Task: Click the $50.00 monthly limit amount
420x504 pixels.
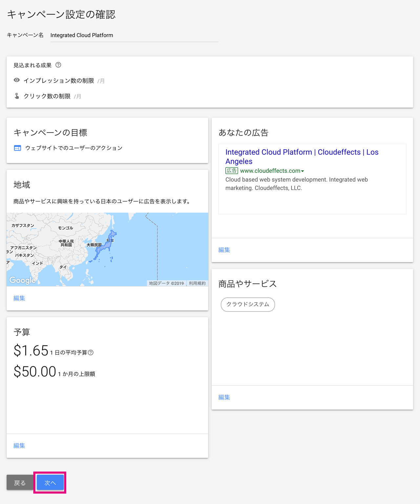Action: (35, 372)
